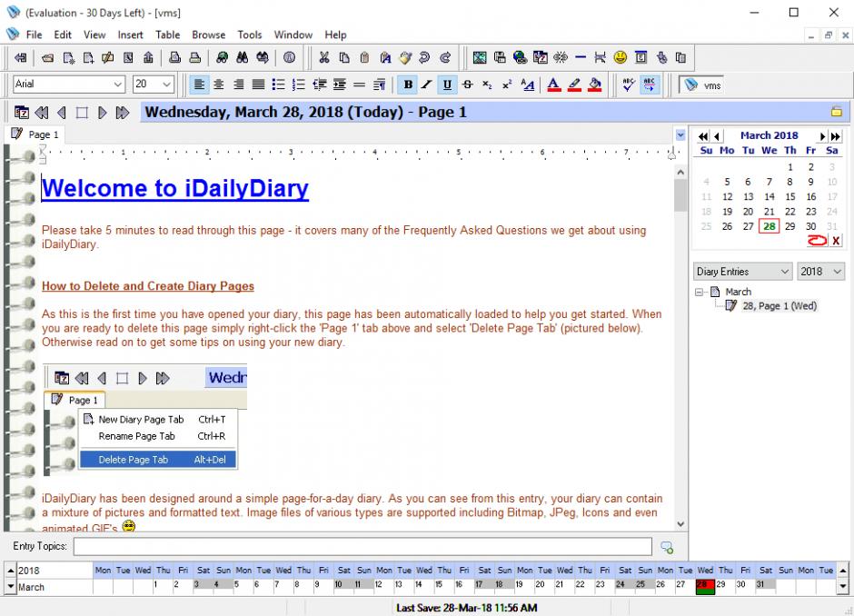The height and width of the screenshot is (616, 854).
Task: Click the yellow smiley face icon
Action: (x=621, y=58)
